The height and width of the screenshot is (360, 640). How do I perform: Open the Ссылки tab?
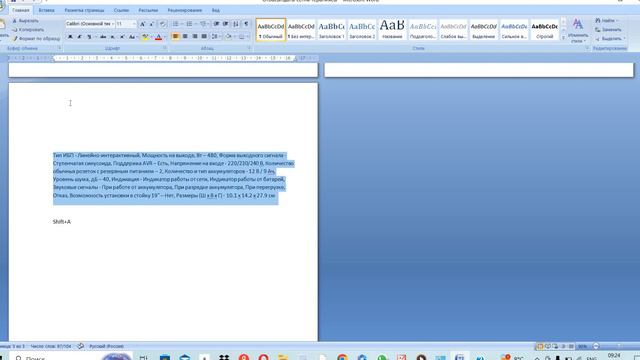pos(121,10)
